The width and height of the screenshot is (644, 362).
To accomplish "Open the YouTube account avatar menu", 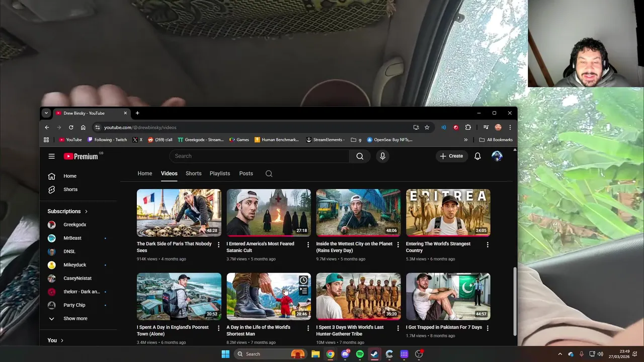I will tap(497, 156).
